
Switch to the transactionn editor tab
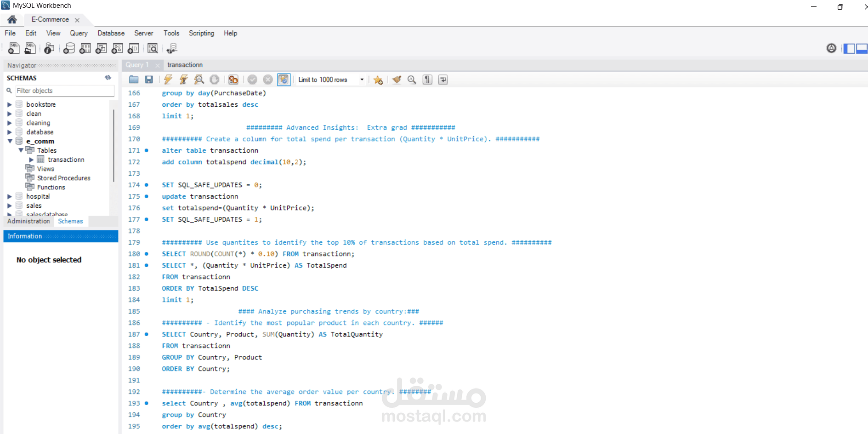pos(185,65)
